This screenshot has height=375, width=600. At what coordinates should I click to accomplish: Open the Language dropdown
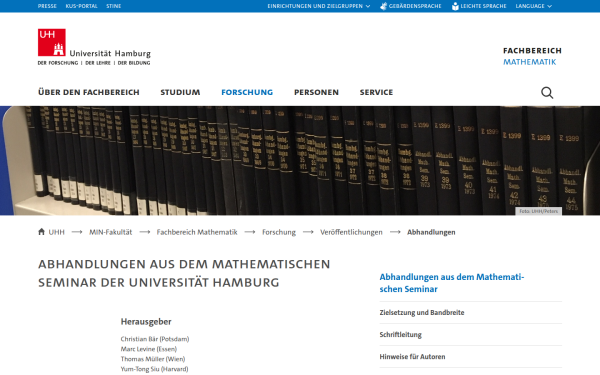pyautogui.click(x=533, y=6)
